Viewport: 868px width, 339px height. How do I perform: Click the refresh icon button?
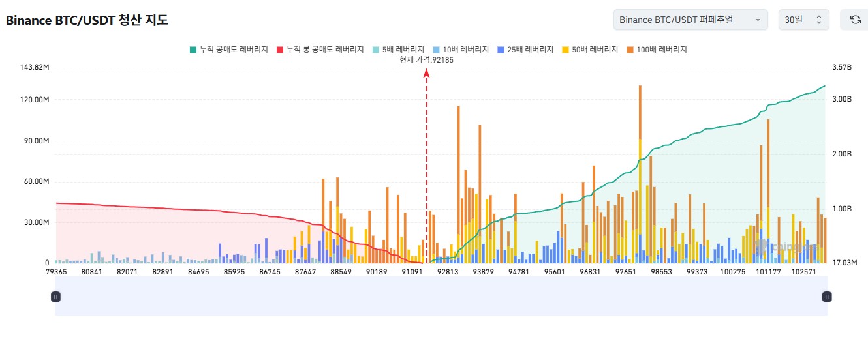[x=855, y=20]
